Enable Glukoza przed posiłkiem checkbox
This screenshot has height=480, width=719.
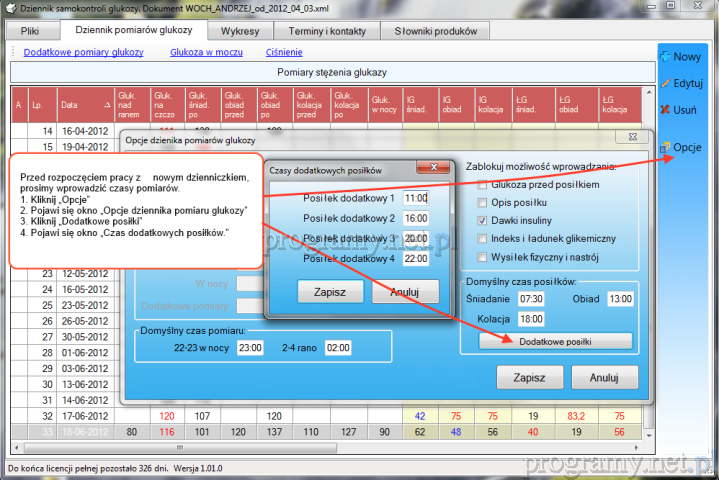(484, 185)
